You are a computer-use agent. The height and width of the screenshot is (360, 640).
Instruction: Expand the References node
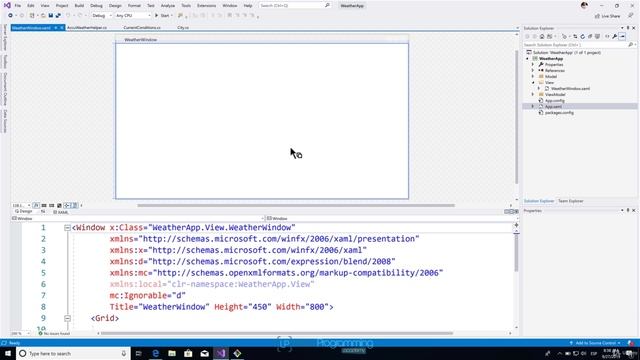[533, 71]
